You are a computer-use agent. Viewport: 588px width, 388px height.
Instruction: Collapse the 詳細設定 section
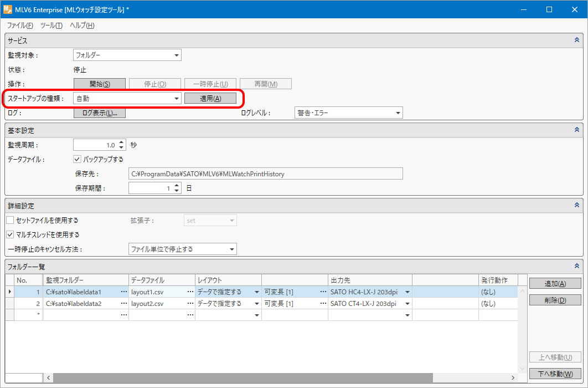577,205
